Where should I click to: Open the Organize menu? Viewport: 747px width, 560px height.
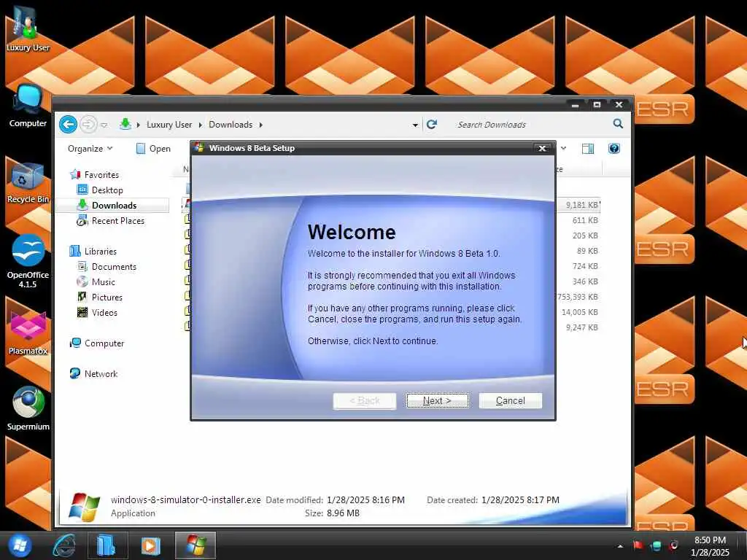tap(90, 149)
